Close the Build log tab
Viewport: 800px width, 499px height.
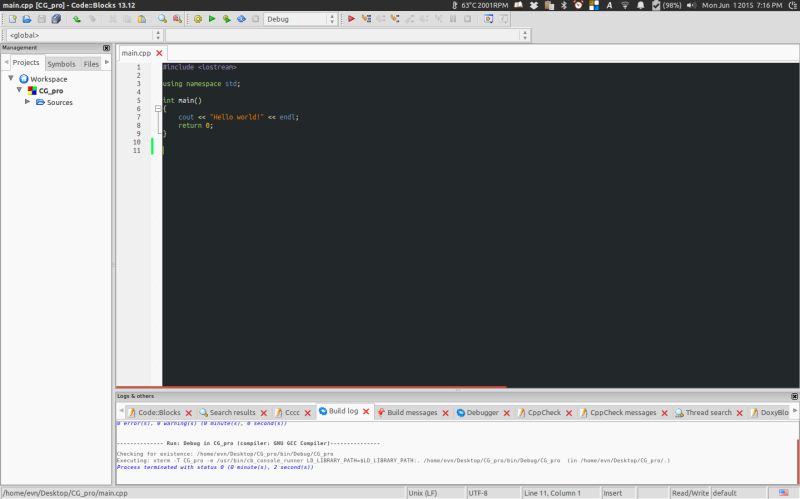click(366, 411)
